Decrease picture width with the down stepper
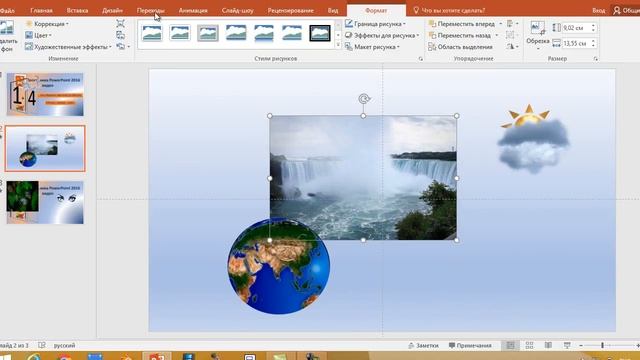The image size is (640, 360). pyautogui.click(x=593, y=45)
